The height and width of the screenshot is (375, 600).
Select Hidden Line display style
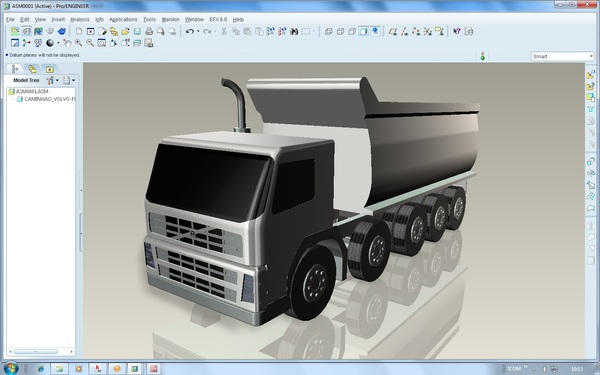click(340, 31)
